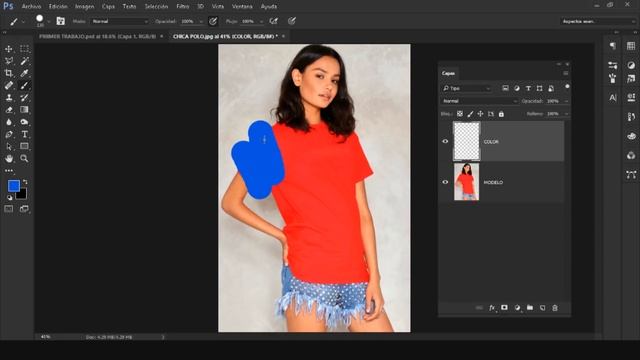Add layer mask button

[x=504, y=308]
